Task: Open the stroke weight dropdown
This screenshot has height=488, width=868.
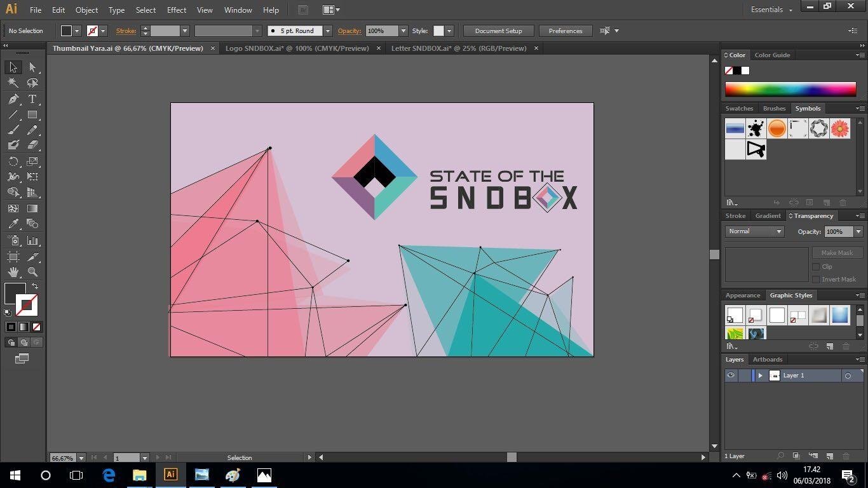Action: [185, 30]
